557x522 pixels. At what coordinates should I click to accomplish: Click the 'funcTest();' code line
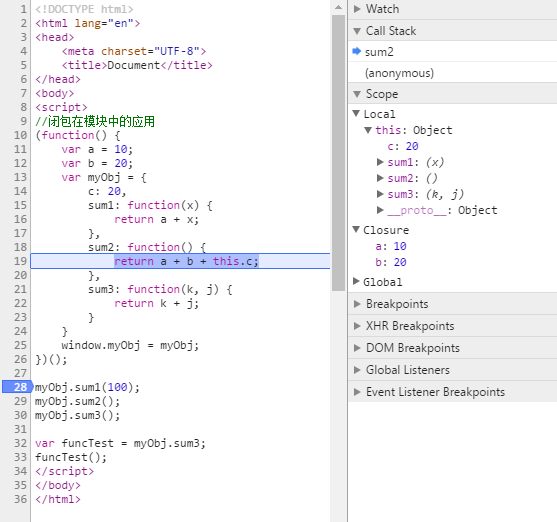[71, 457]
